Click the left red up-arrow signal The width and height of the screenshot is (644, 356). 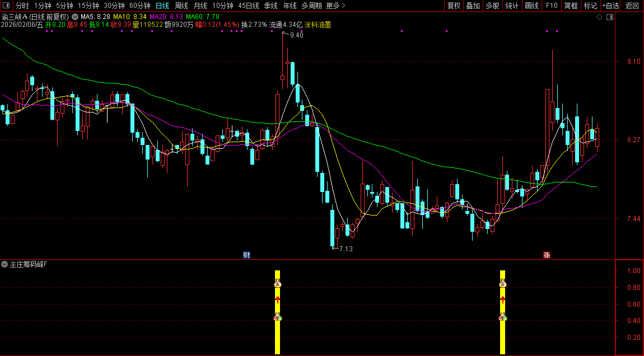click(x=278, y=300)
